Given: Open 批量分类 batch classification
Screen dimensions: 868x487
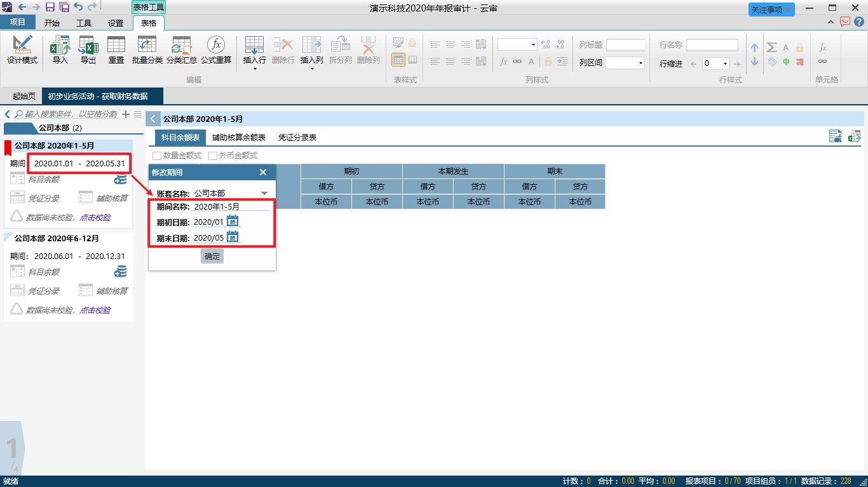Looking at the screenshot, I should (x=147, y=50).
